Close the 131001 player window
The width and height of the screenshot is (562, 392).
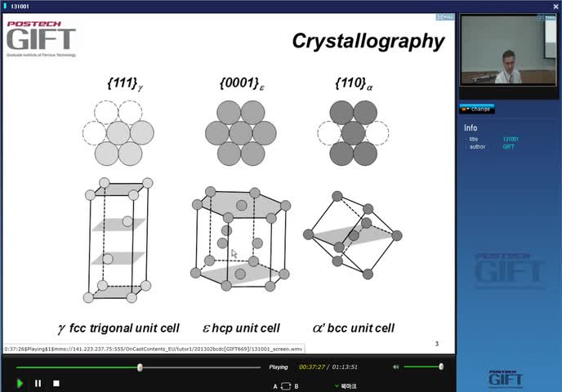click(555, 7)
